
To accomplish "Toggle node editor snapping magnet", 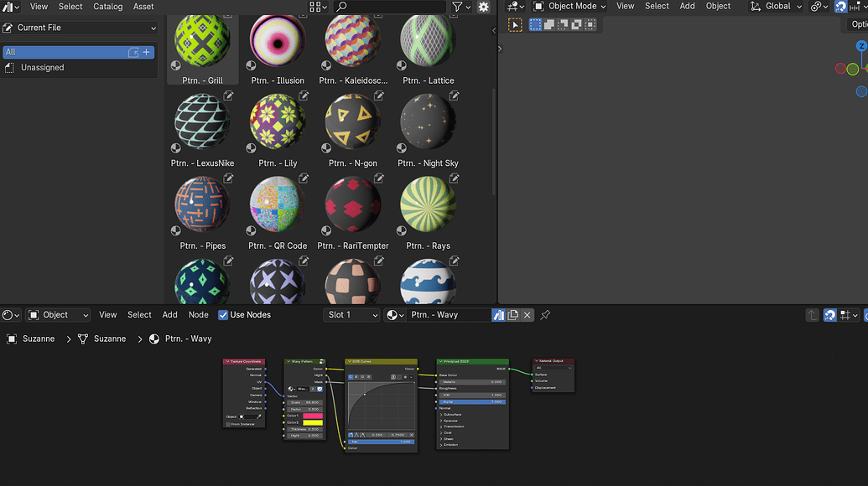I will [x=829, y=315].
